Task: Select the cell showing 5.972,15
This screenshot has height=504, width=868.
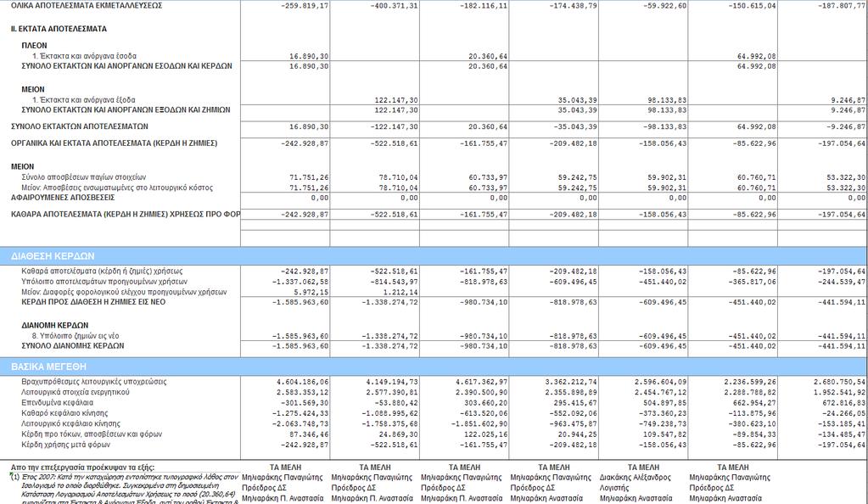Action: pos(311,292)
